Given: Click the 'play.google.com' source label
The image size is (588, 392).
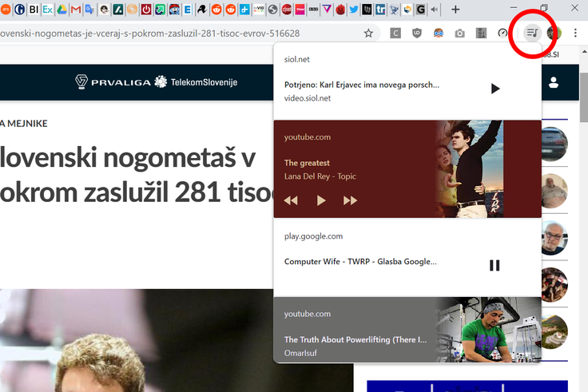Looking at the screenshot, I should coord(313,236).
